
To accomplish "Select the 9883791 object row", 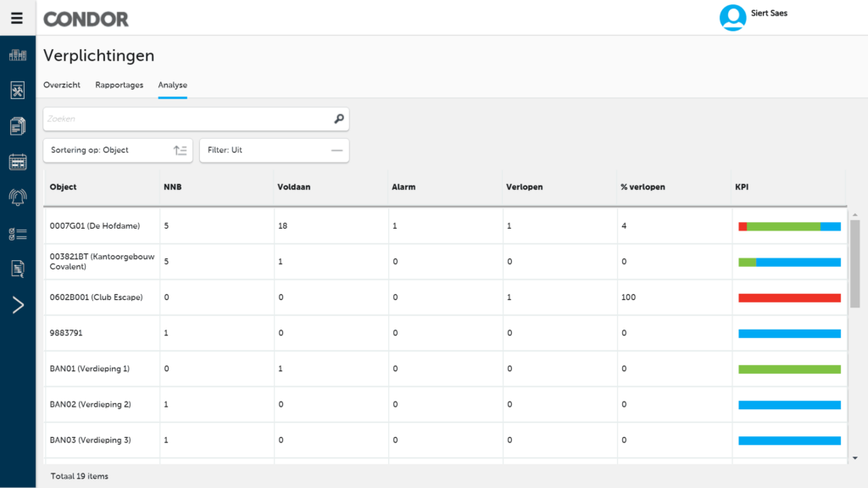I will (445, 333).
